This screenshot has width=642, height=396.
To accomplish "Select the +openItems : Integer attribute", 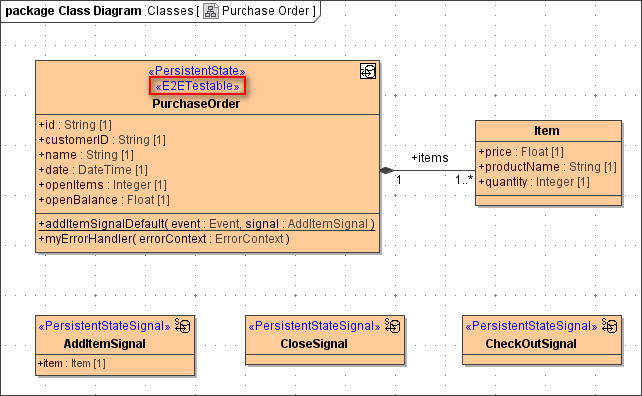I will [x=102, y=185].
